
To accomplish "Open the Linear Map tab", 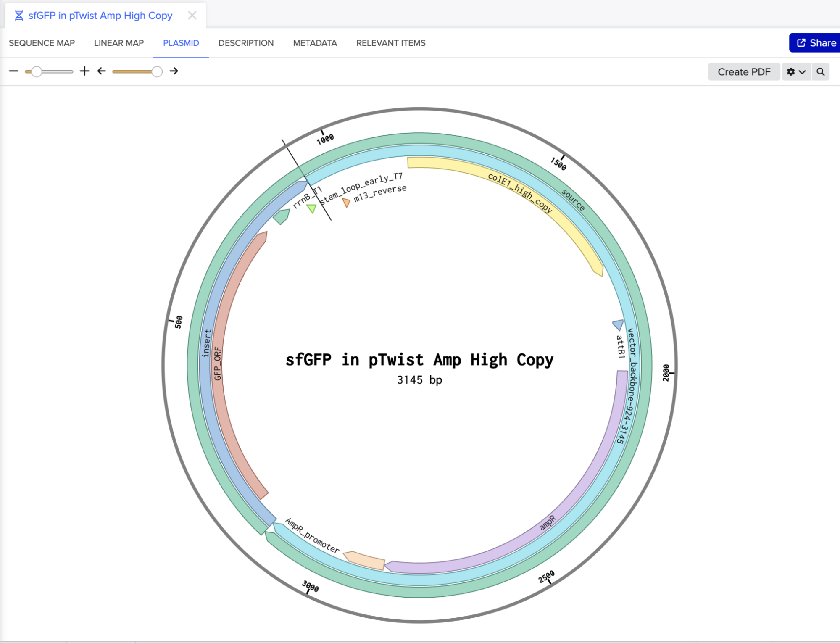I will [119, 43].
